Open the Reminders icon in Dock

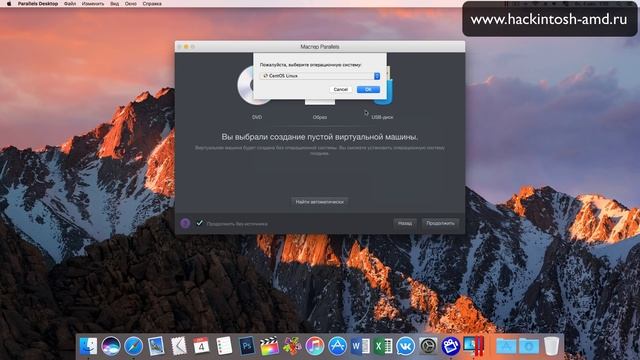[x=224, y=346]
